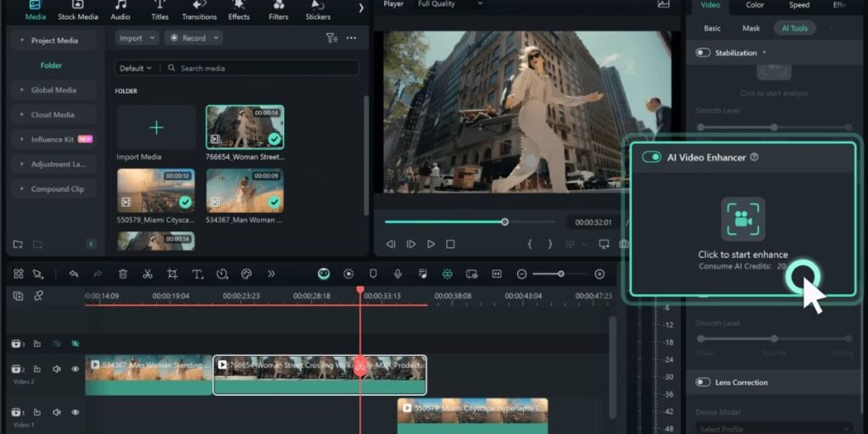
Task: Switch to the Transitions tab
Action: coord(199,11)
